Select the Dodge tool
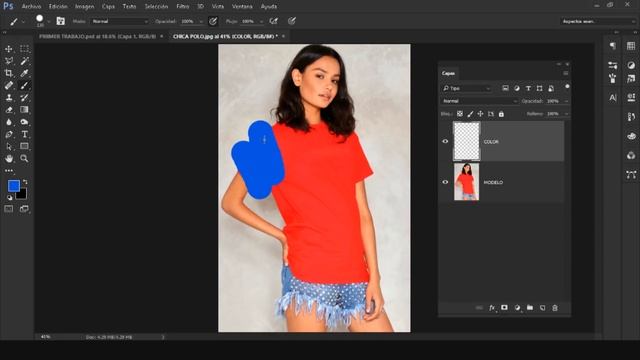The image size is (640, 360). click(x=24, y=122)
